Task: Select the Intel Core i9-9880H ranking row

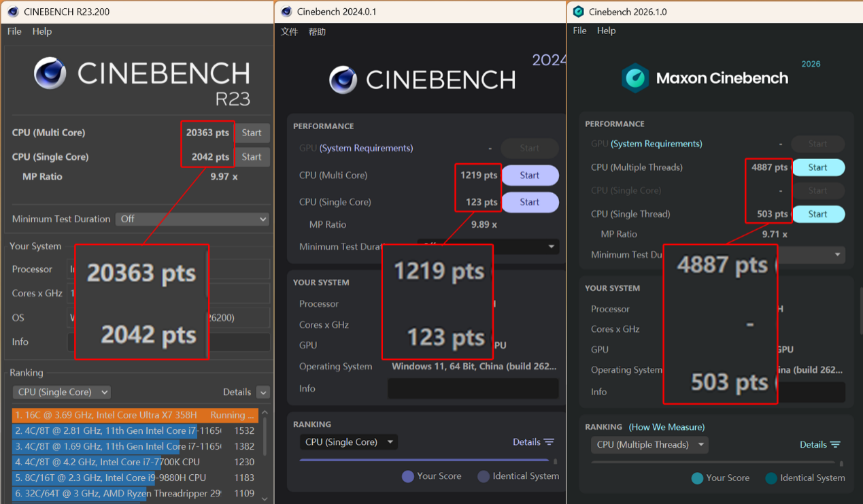Action: click(x=135, y=477)
